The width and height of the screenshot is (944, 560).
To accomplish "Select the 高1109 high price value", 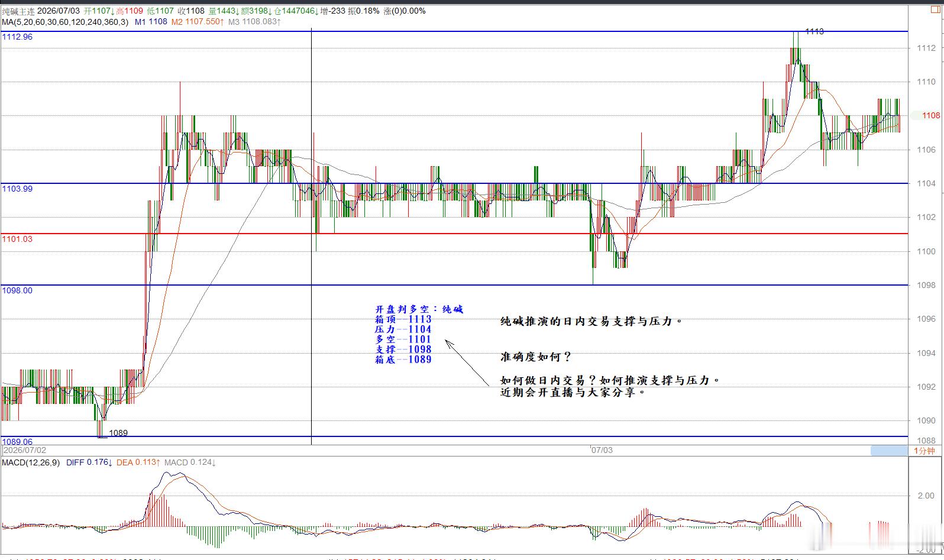I will point(130,11).
